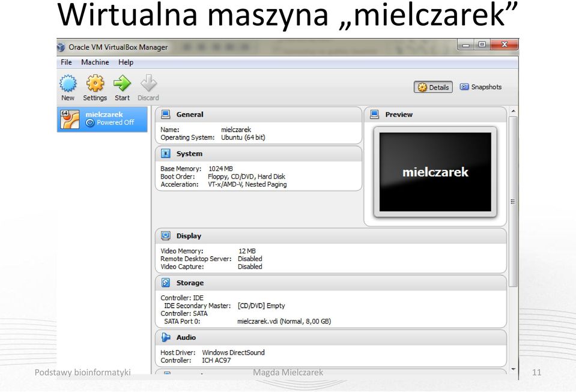Start the VM with green arrow
This screenshot has height=392, width=576.
pos(122,83)
